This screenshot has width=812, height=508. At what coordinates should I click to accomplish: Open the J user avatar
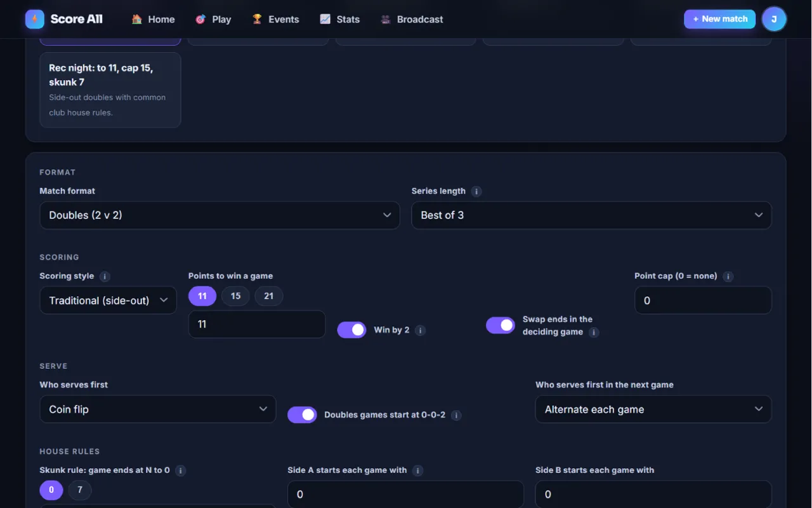coord(774,19)
